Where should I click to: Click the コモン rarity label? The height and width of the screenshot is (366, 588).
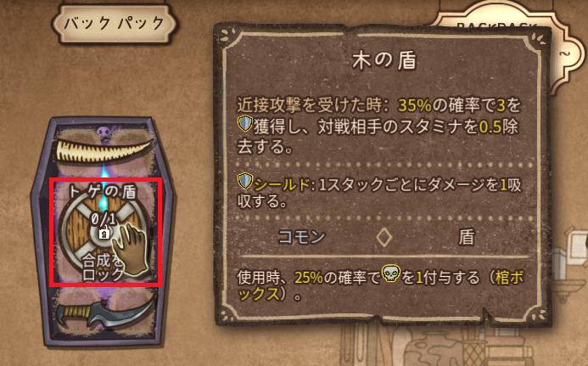pos(301,237)
